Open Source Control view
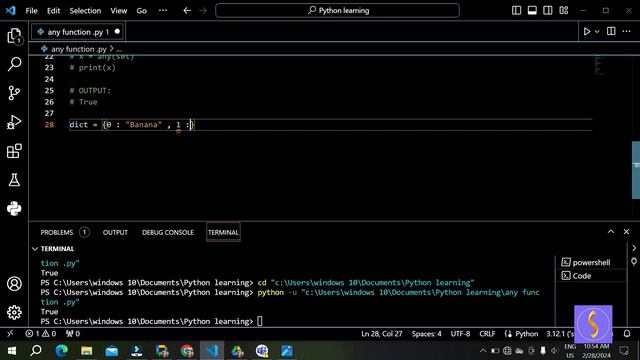Viewport: 640px width, 360px height. (x=14, y=93)
